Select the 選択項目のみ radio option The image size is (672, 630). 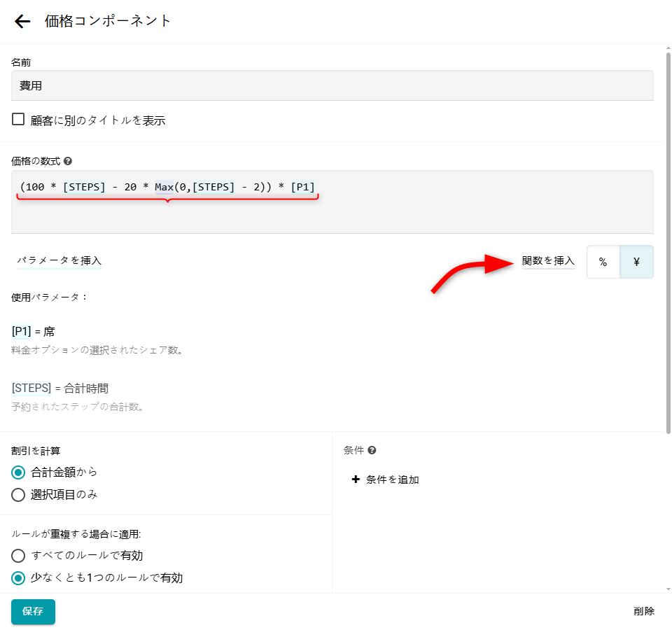(18, 495)
